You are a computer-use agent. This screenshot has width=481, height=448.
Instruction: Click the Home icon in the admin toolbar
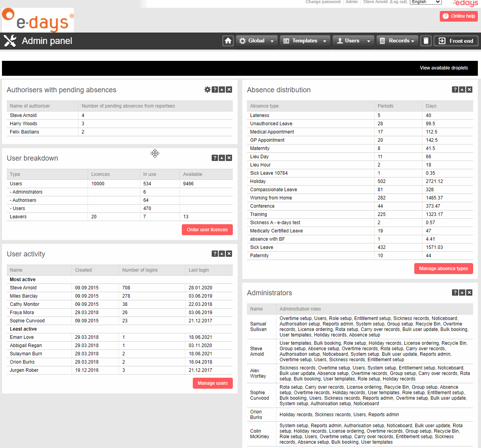[x=228, y=40]
